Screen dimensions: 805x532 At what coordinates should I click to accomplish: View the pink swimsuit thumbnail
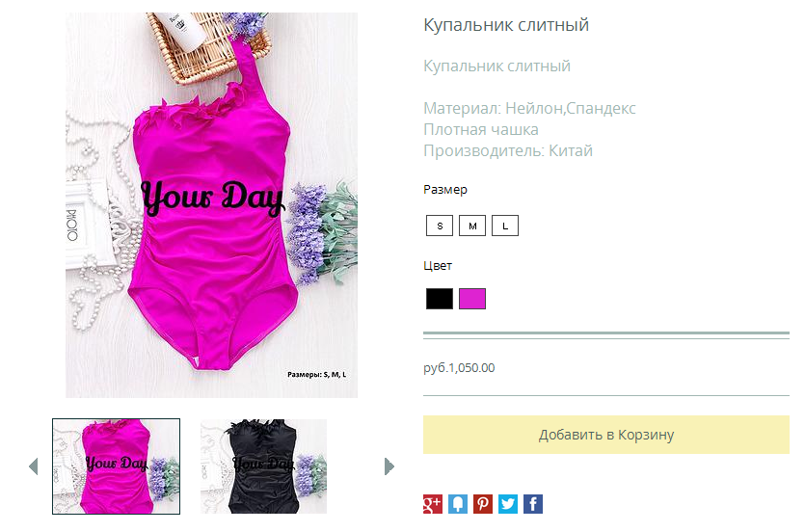point(116,466)
